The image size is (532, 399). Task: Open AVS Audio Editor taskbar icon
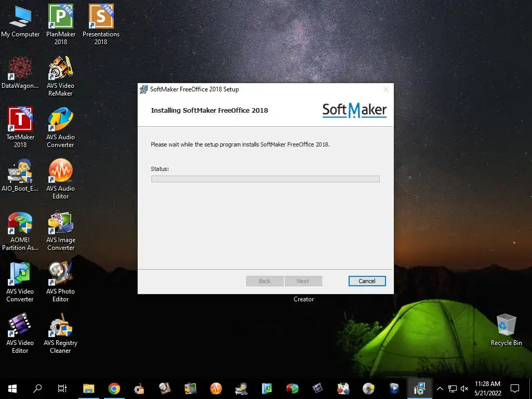pyautogui.click(x=216, y=388)
